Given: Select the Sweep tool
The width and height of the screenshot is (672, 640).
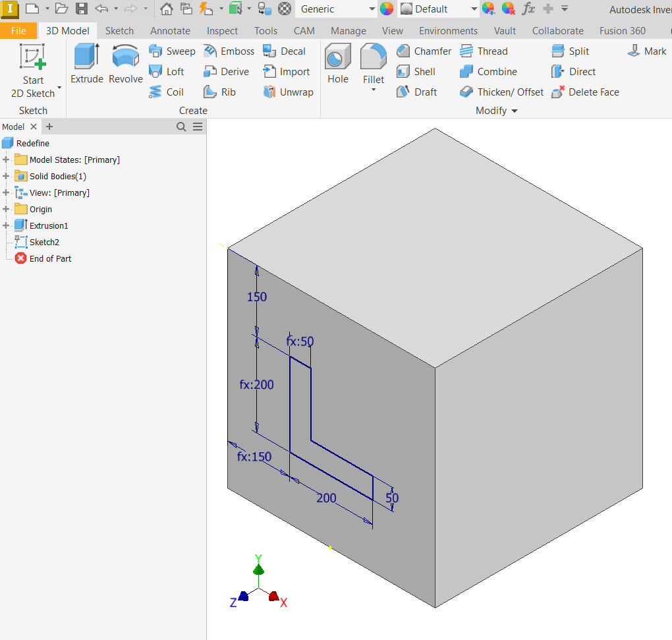Looking at the screenshot, I should tap(172, 51).
